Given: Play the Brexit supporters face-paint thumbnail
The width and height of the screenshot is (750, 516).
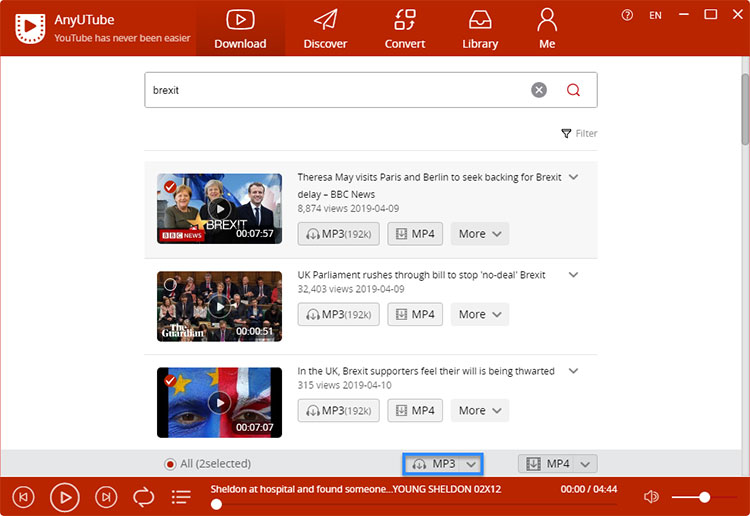Looking at the screenshot, I should (x=220, y=403).
